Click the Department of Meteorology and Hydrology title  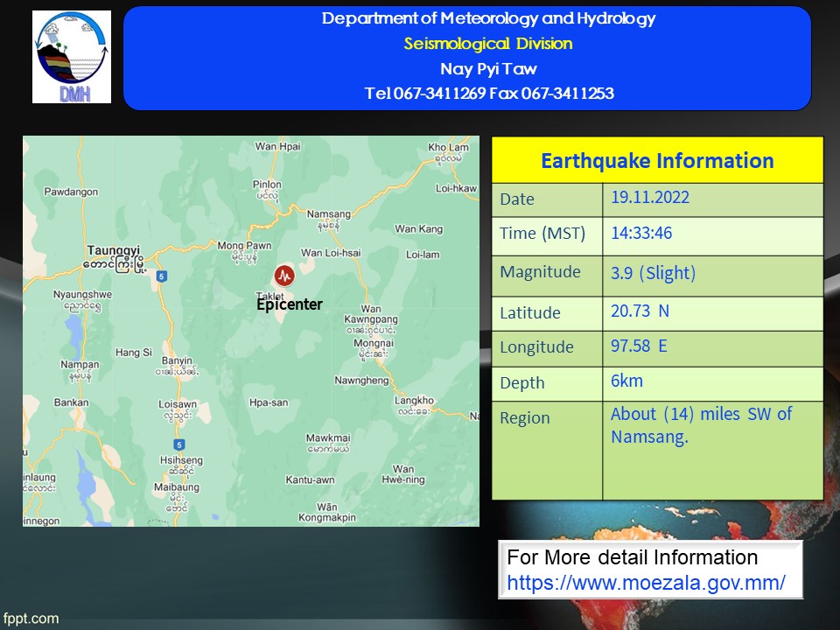tap(488, 18)
